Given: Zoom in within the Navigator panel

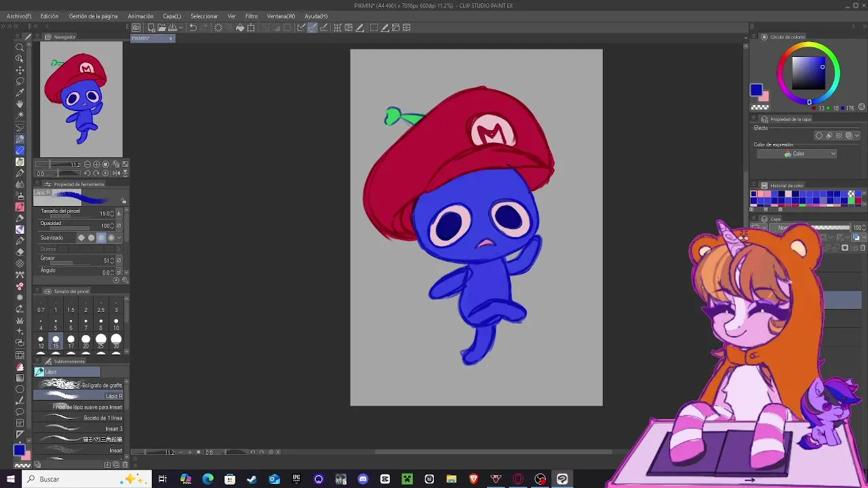Looking at the screenshot, I should [x=96, y=165].
